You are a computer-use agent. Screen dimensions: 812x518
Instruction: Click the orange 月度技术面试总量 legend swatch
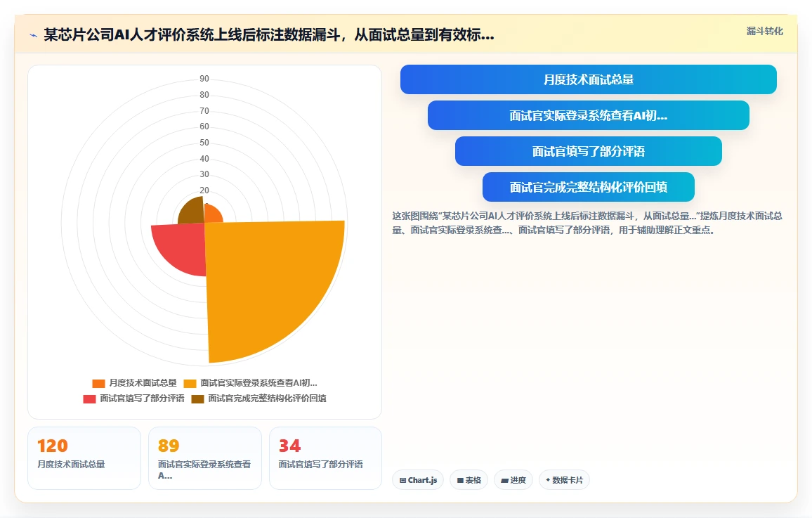pos(98,384)
